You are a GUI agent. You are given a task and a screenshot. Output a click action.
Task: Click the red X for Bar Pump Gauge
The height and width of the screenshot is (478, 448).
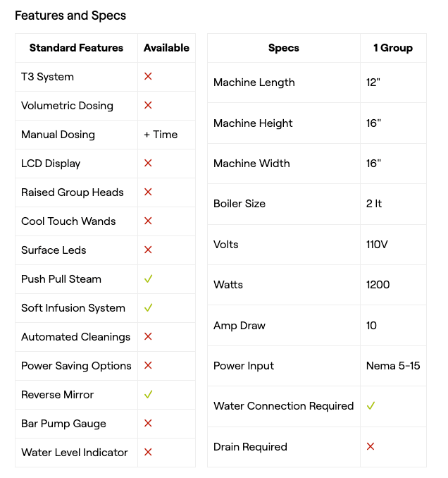pos(148,423)
